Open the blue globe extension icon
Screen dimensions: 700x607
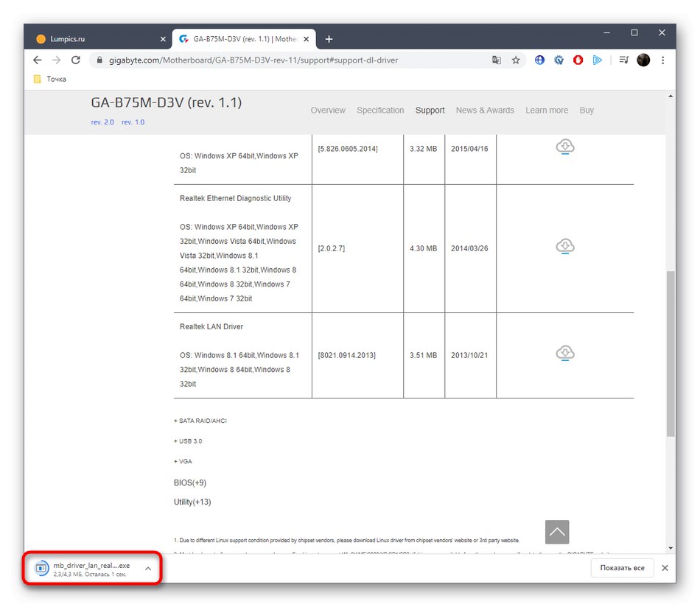tap(539, 60)
